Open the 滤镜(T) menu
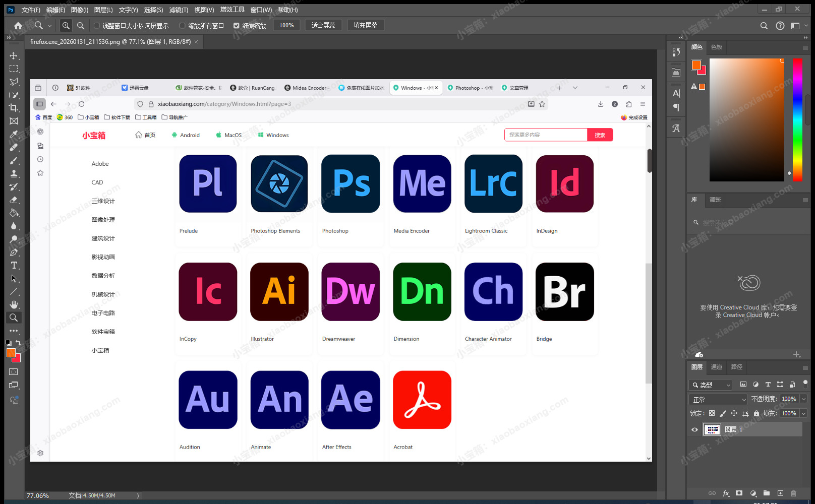Image resolution: width=815 pixels, height=504 pixels. pyautogui.click(x=179, y=10)
